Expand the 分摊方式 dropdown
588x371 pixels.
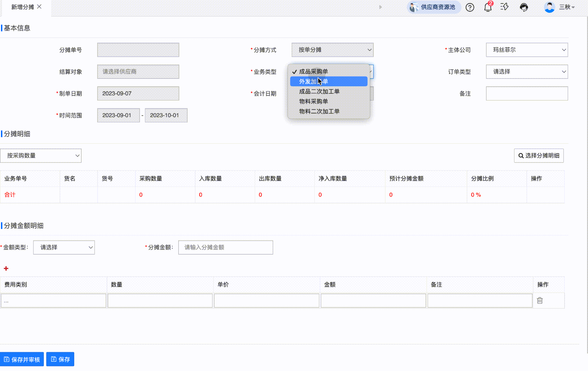(x=332, y=50)
